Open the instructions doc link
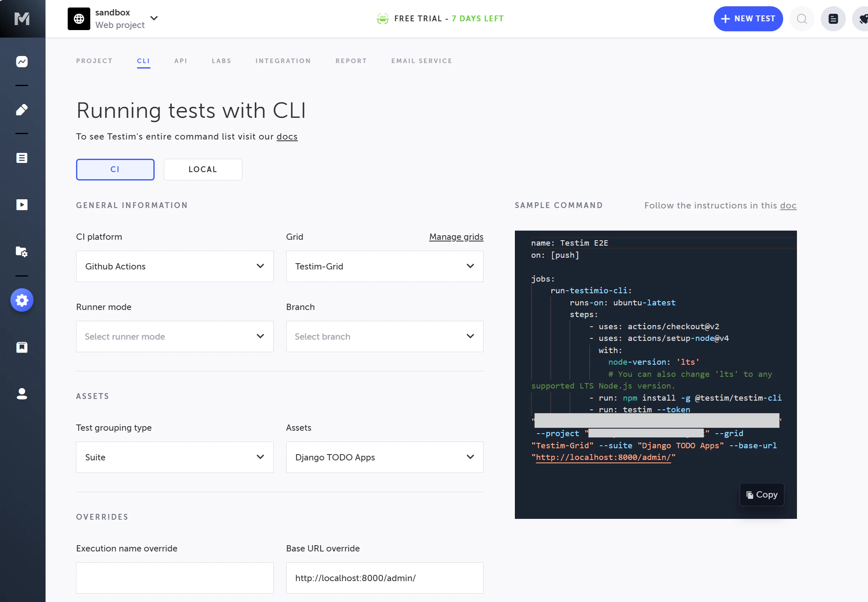 pyautogui.click(x=788, y=206)
